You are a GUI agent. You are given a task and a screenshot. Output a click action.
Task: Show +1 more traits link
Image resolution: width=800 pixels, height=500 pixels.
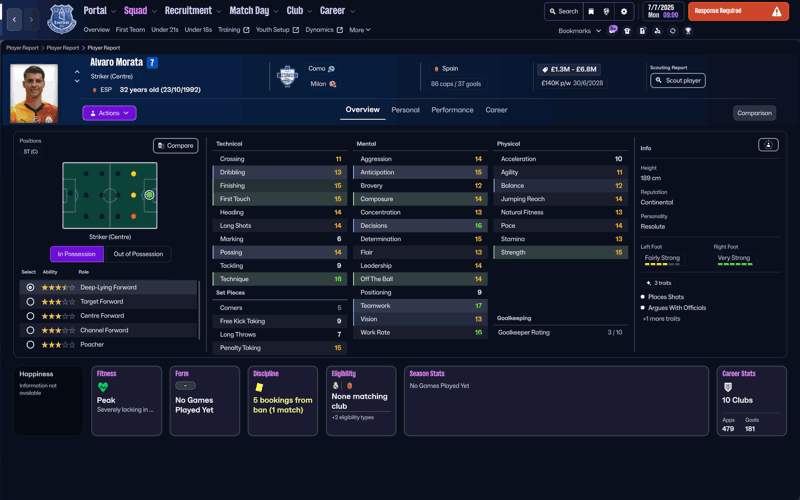pyautogui.click(x=661, y=319)
